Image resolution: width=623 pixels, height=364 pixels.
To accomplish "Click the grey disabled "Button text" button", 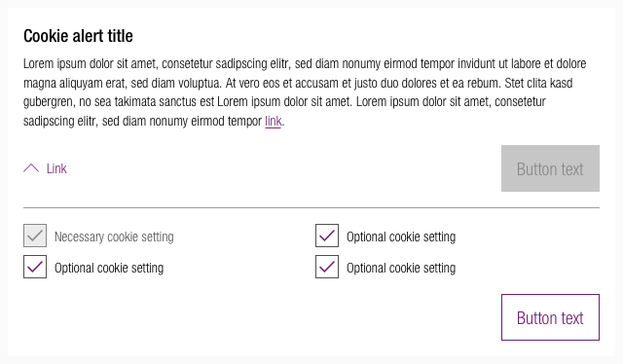I will 550,168.
